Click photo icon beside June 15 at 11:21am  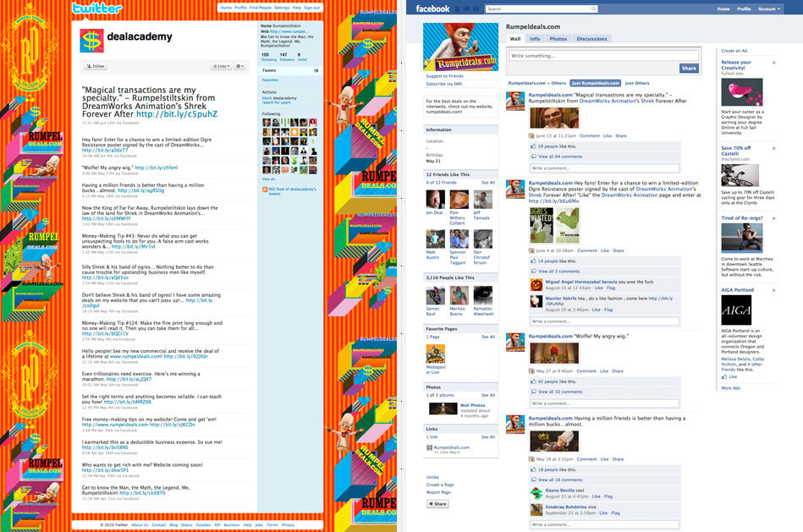pyautogui.click(x=531, y=136)
